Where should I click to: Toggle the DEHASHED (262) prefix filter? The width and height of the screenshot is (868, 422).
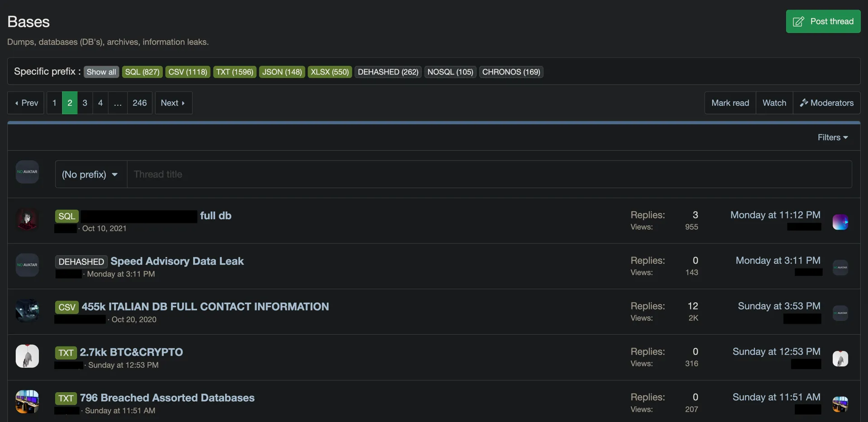(388, 72)
